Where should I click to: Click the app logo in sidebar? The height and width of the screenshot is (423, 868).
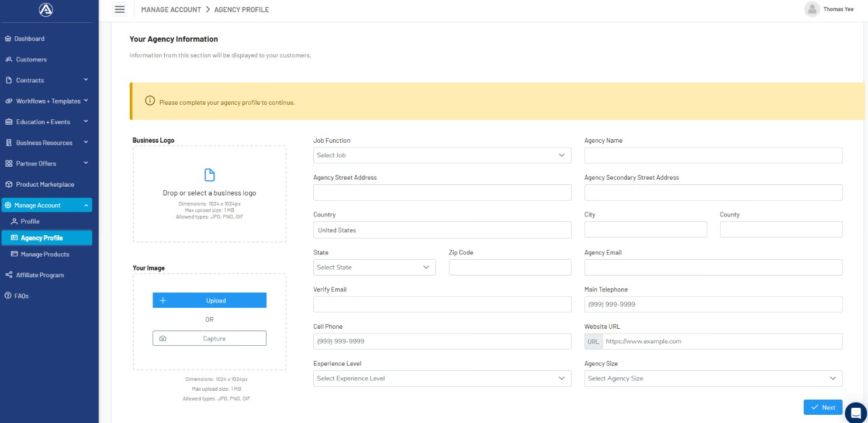(x=46, y=10)
